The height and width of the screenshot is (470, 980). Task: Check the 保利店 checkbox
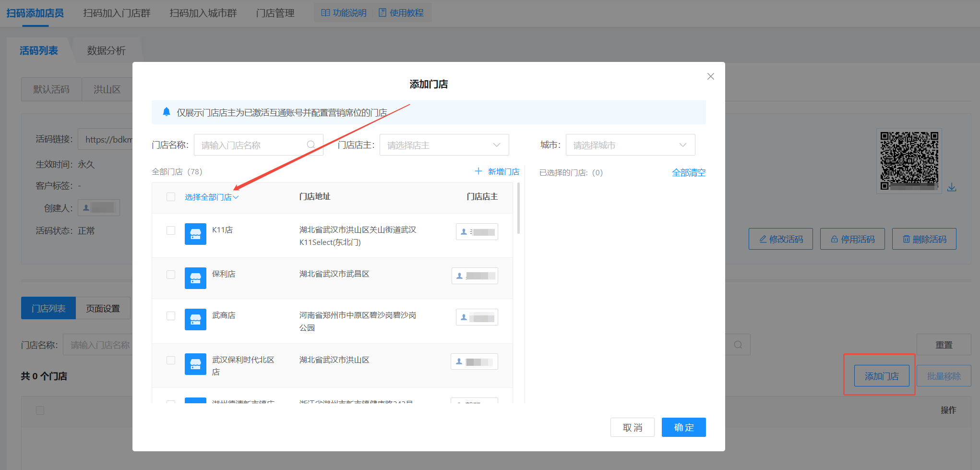point(171,275)
